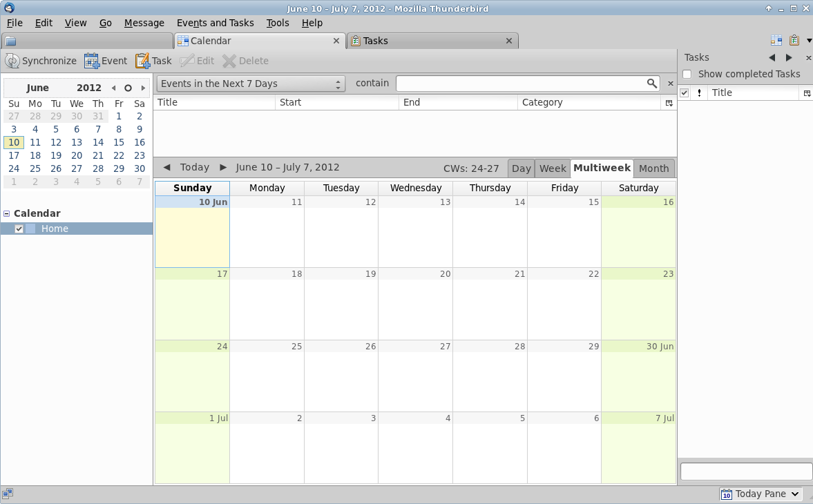
Task: Click the Delete toolbar button
Action: [x=246, y=61]
